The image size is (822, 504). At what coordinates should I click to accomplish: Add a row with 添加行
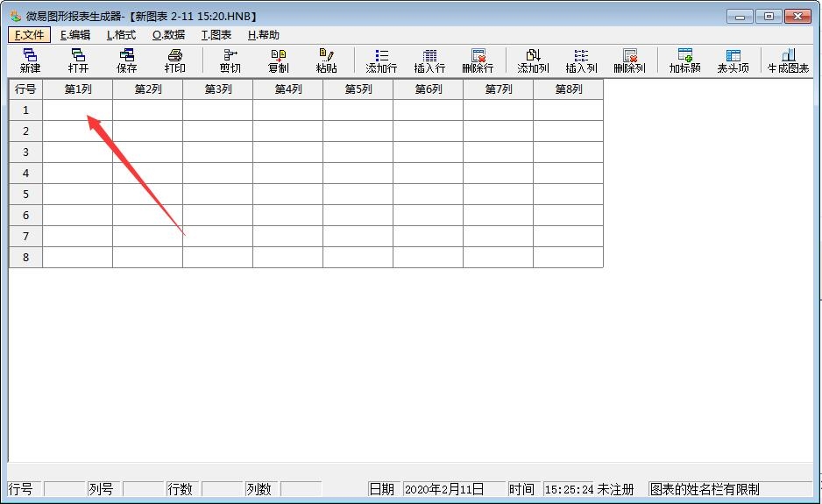pos(381,60)
